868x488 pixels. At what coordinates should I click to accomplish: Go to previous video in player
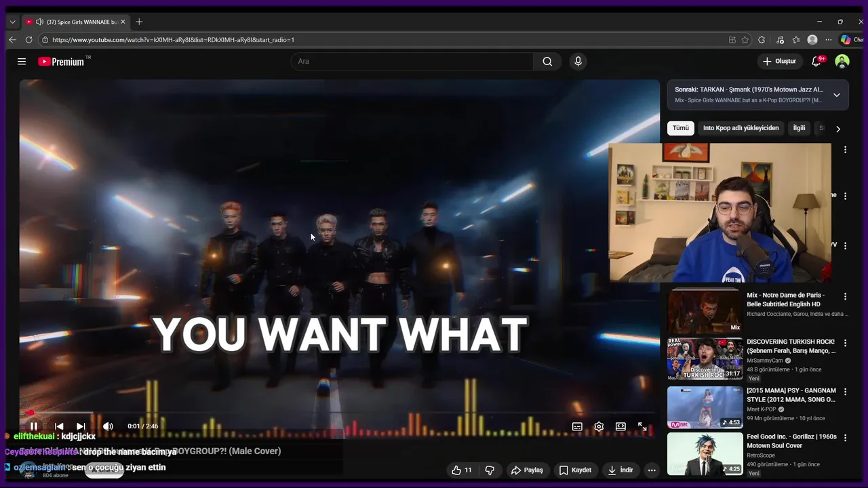click(x=59, y=426)
